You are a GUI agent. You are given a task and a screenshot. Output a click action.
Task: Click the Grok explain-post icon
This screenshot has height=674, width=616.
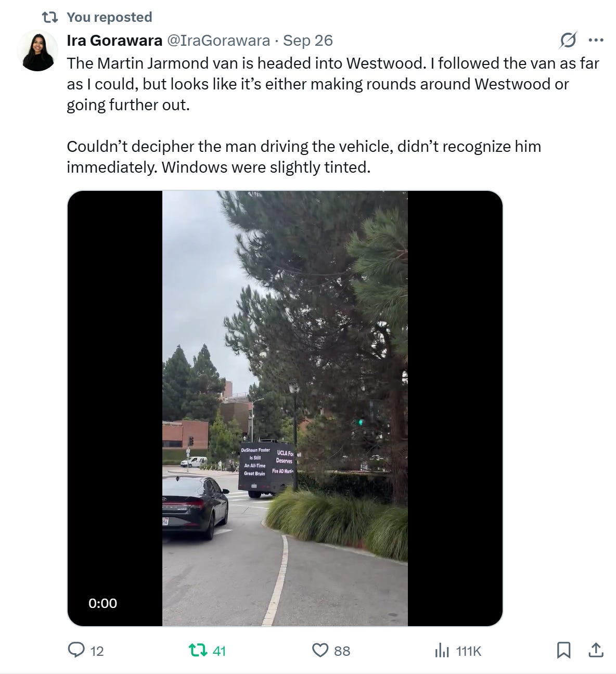click(x=568, y=40)
